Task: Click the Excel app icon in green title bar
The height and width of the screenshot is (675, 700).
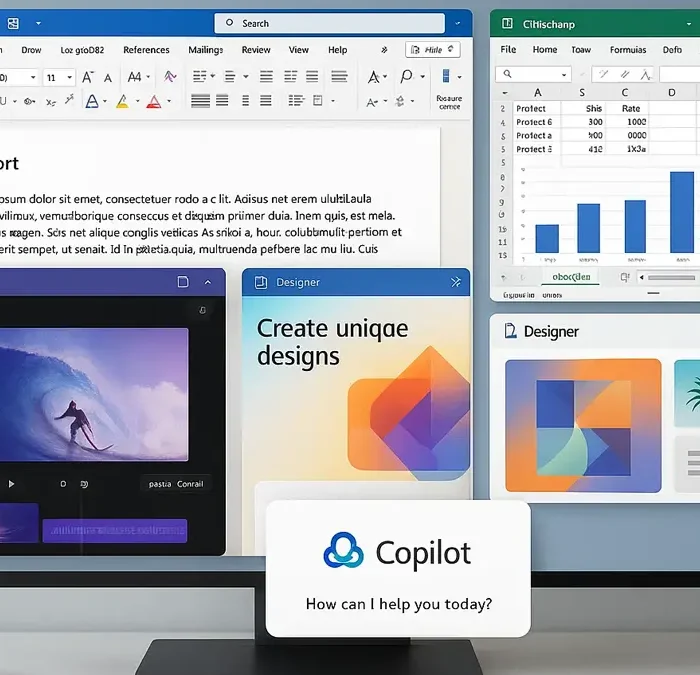Action: coord(507,23)
